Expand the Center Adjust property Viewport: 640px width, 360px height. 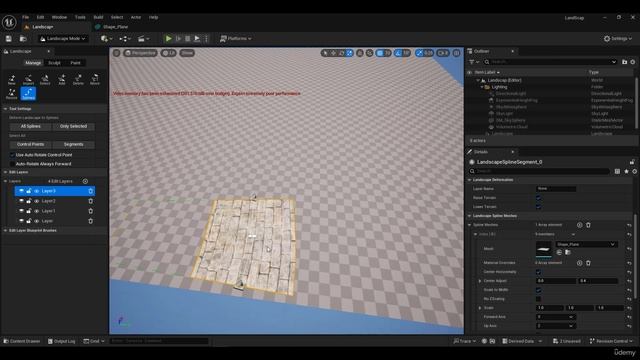(480, 281)
